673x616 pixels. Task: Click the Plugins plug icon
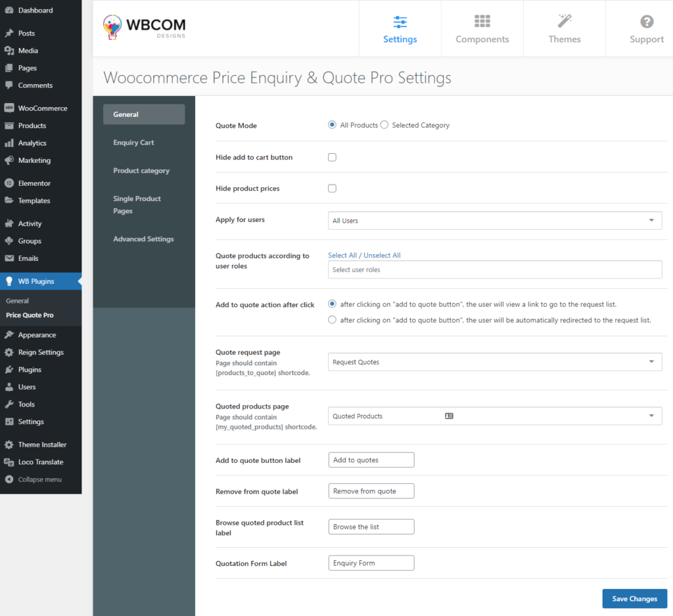click(x=9, y=369)
